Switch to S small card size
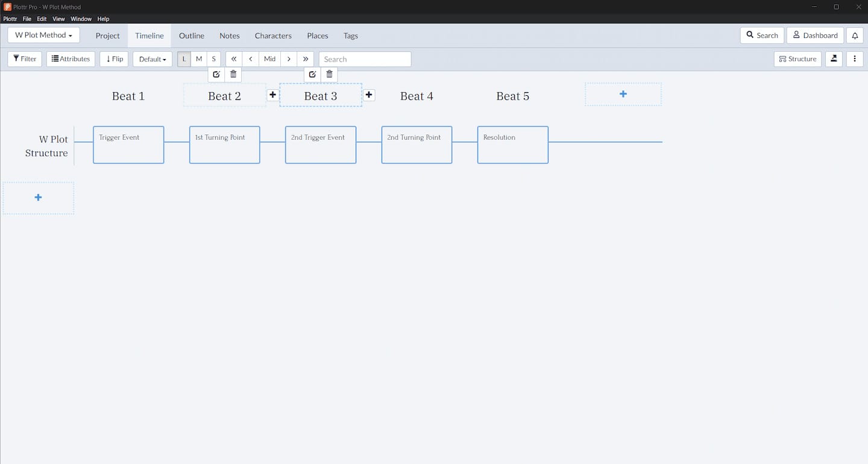 [213, 59]
